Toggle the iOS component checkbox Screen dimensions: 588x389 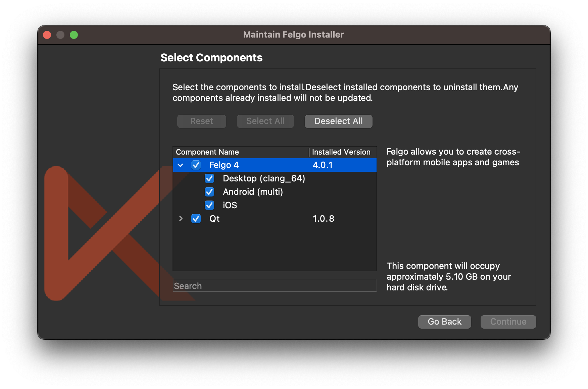point(209,205)
